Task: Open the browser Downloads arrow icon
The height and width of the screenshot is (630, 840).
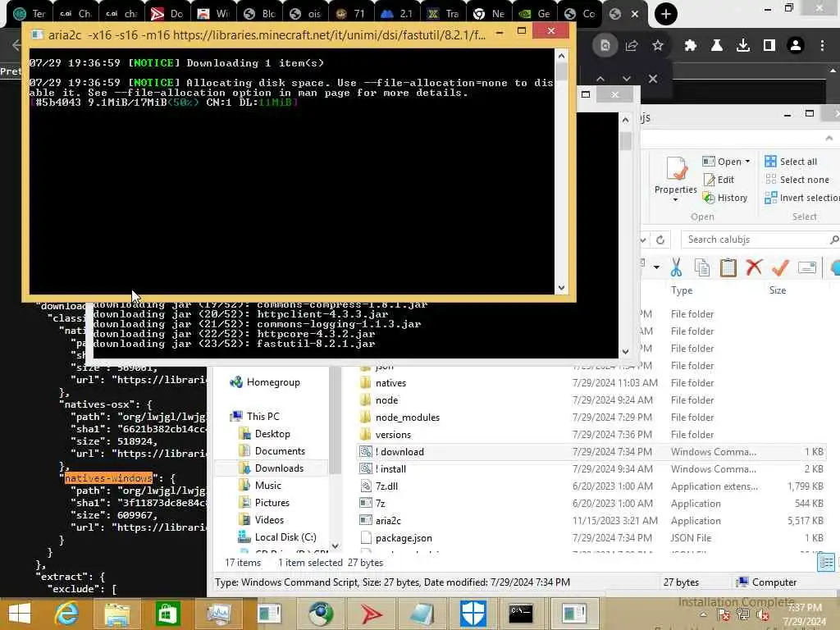Action: click(742, 46)
